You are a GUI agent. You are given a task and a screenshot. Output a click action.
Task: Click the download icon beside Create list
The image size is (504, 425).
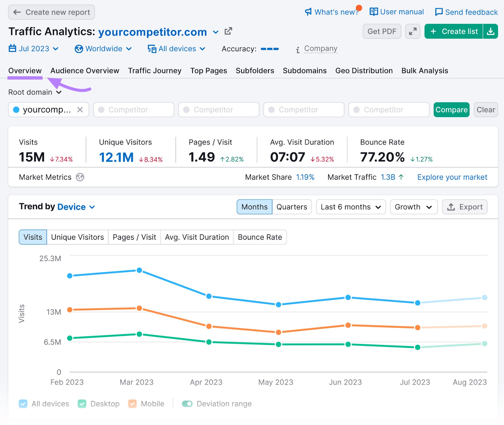[491, 31]
